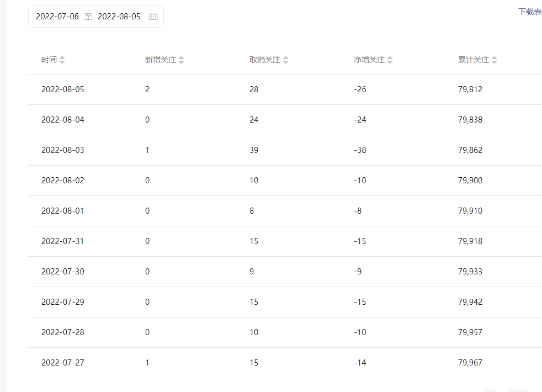Click the 取消关注 column header

click(x=265, y=60)
